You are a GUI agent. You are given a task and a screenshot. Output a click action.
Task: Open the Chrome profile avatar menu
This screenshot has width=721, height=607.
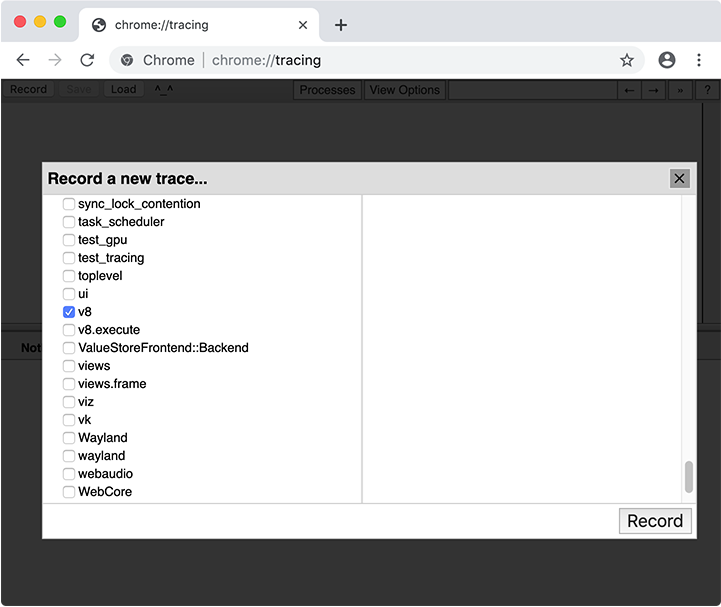pos(667,60)
